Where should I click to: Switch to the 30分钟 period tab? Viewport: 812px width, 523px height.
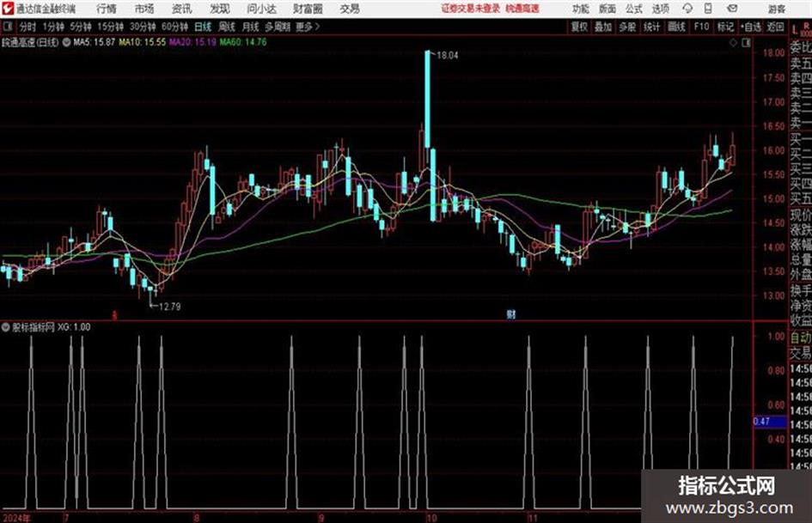point(143,27)
